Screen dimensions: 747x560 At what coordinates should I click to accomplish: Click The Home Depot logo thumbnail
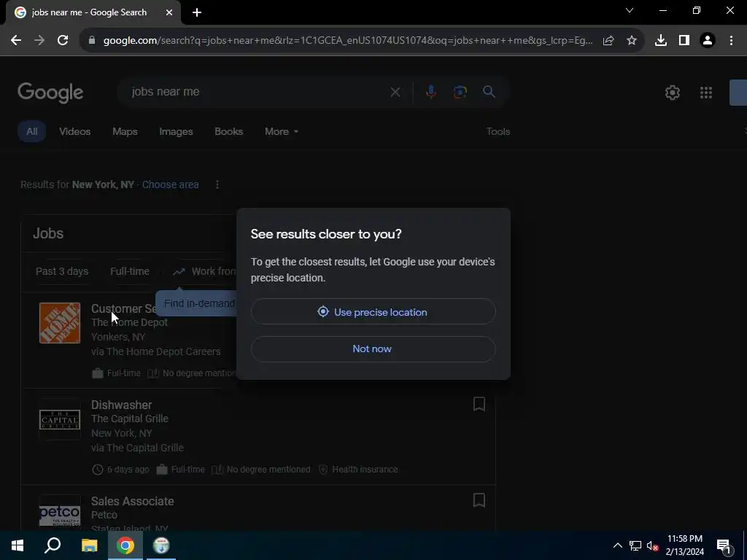60,323
